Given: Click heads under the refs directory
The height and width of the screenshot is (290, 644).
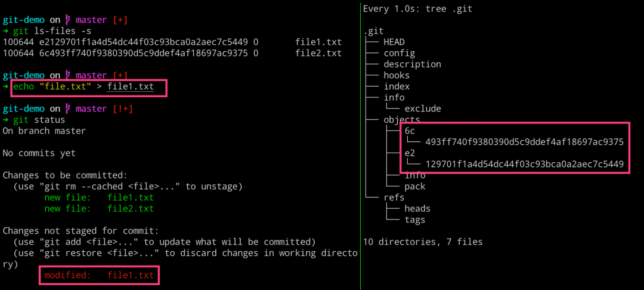Looking at the screenshot, I should [x=417, y=209].
